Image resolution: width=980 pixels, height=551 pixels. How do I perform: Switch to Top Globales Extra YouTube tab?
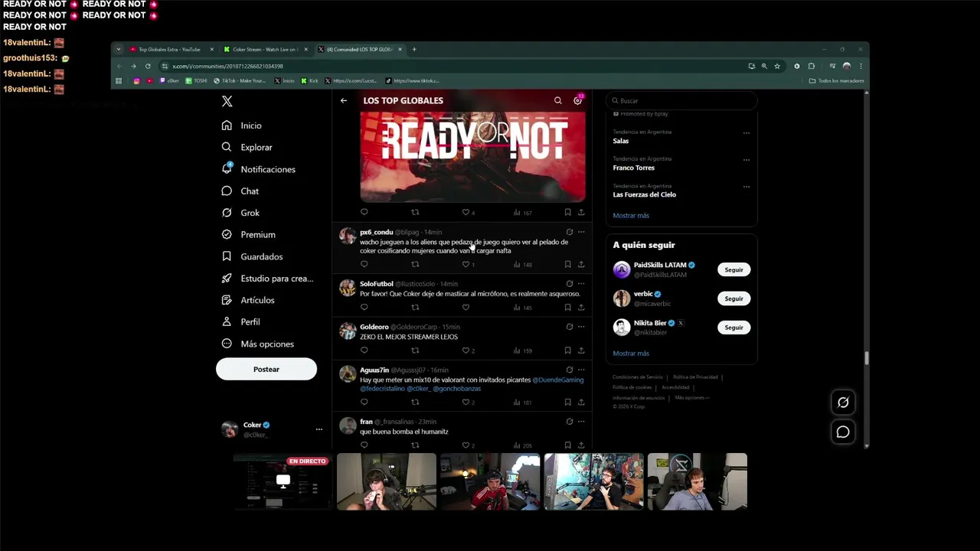tap(170, 49)
